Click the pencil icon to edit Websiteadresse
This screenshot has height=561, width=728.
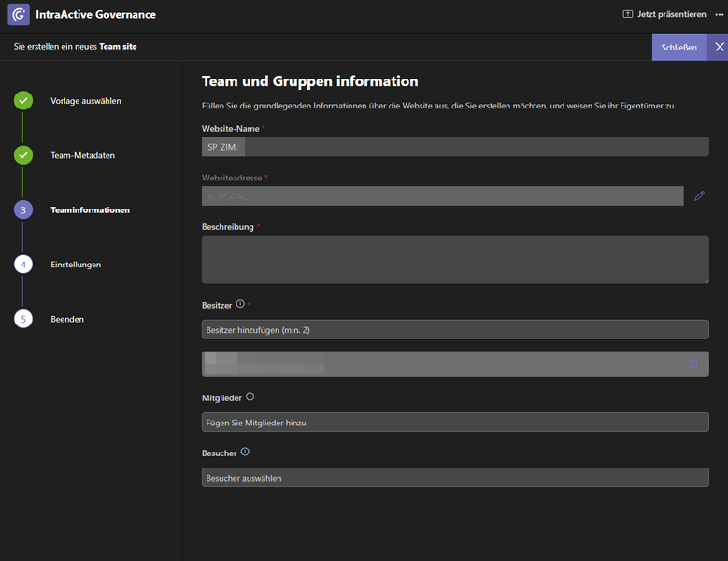[699, 195]
